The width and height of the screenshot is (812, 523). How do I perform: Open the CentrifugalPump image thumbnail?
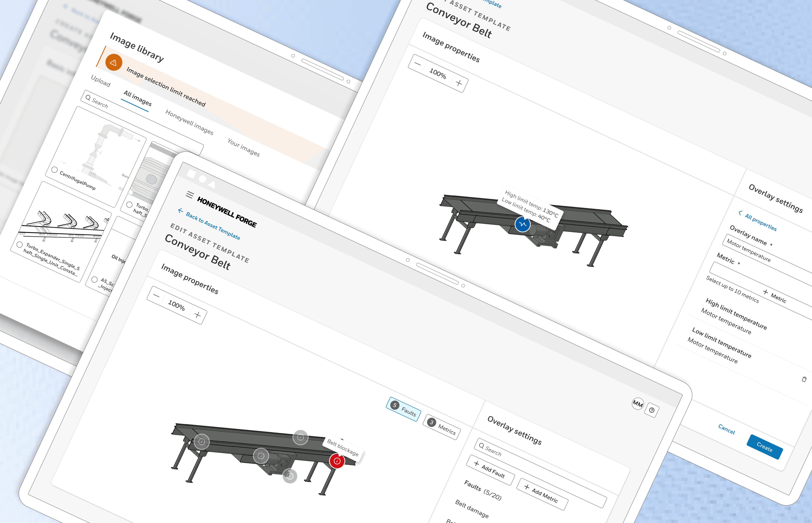click(96, 157)
